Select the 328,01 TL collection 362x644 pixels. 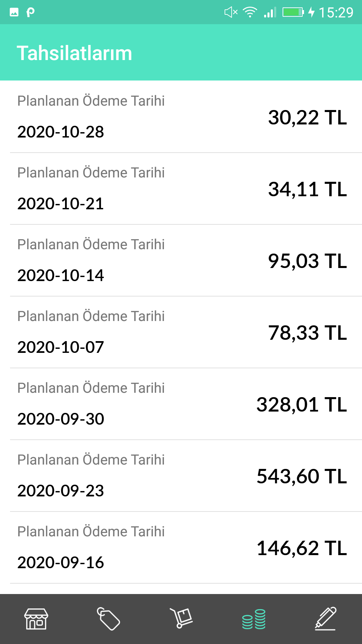point(301,405)
